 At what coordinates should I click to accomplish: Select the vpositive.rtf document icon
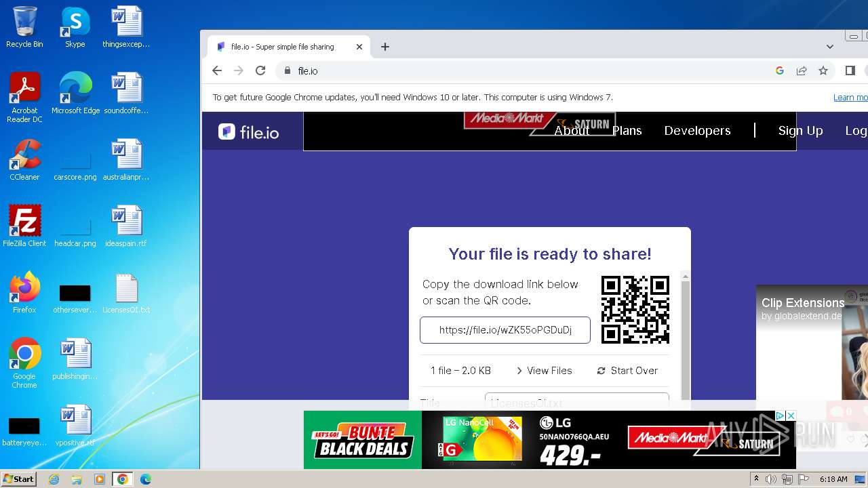click(x=75, y=426)
